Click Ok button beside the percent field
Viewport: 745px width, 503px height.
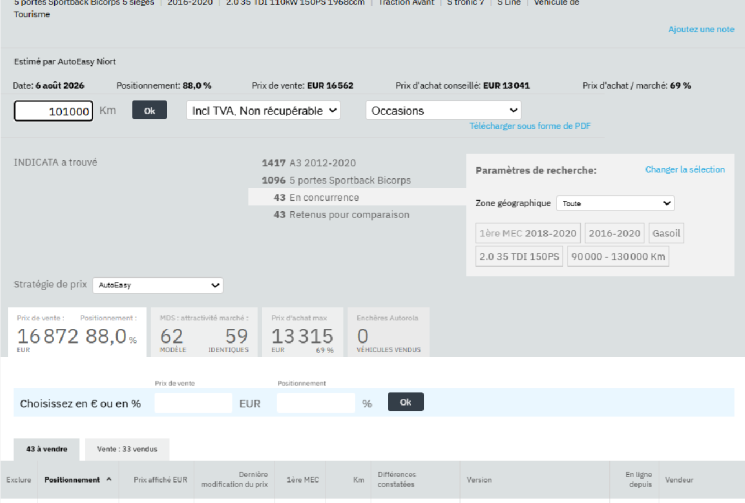[406, 402]
